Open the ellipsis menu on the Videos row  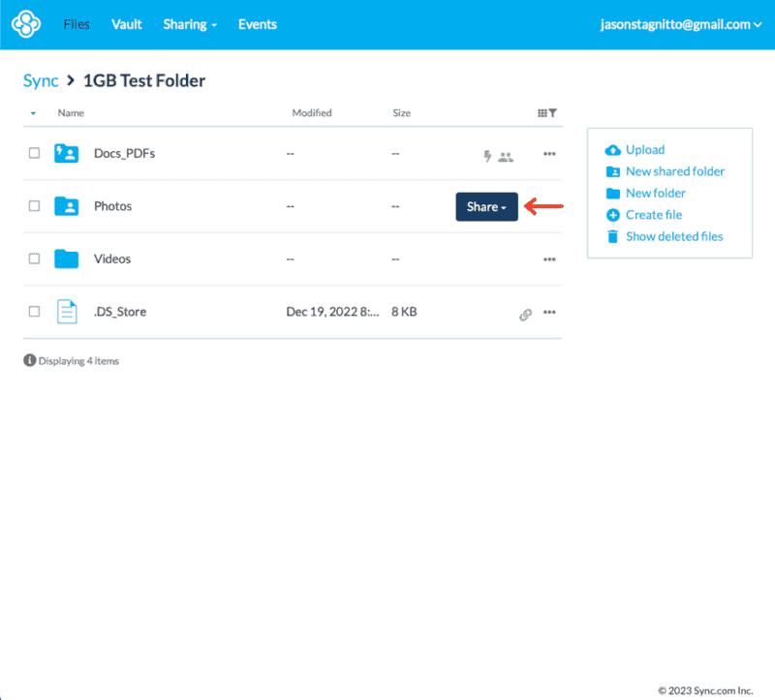click(549, 259)
